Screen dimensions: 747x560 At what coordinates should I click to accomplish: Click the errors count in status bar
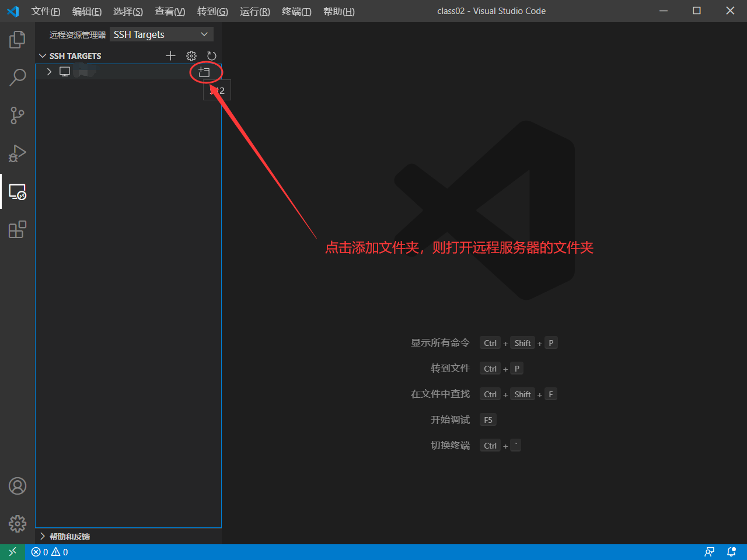pyautogui.click(x=40, y=552)
